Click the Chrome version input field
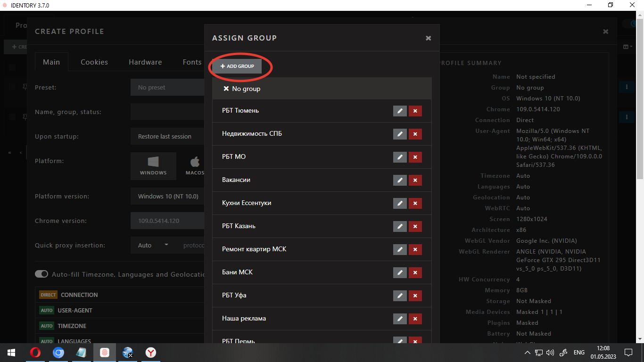 point(167,221)
